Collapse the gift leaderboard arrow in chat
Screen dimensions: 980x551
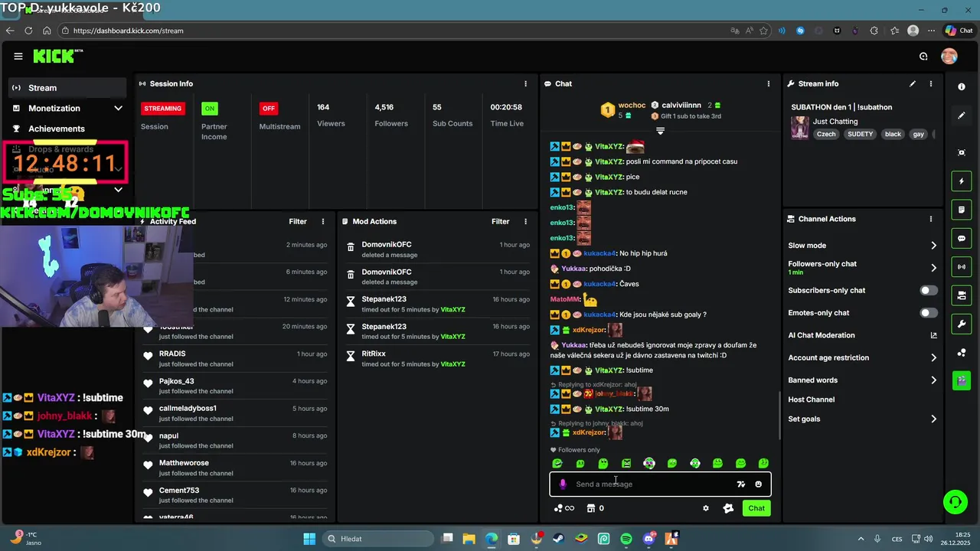coord(660,131)
